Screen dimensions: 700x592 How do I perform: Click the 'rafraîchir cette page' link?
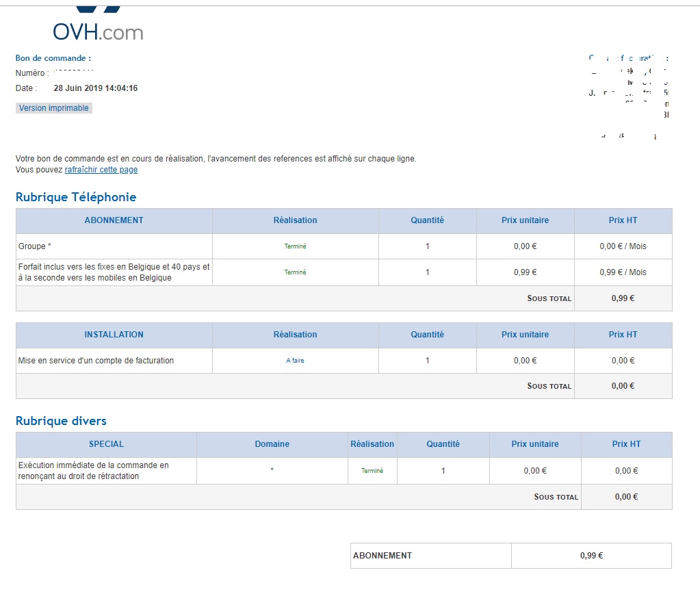coord(101,170)
